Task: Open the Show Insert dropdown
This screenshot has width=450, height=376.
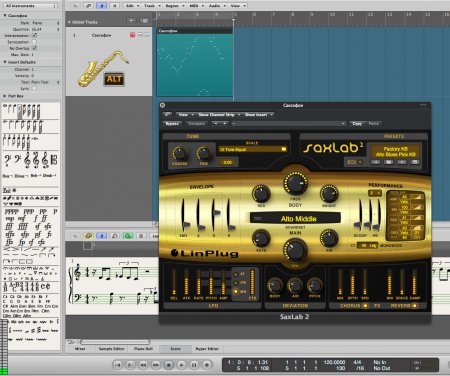Action: pyautogui.click(x=259, y=114)
